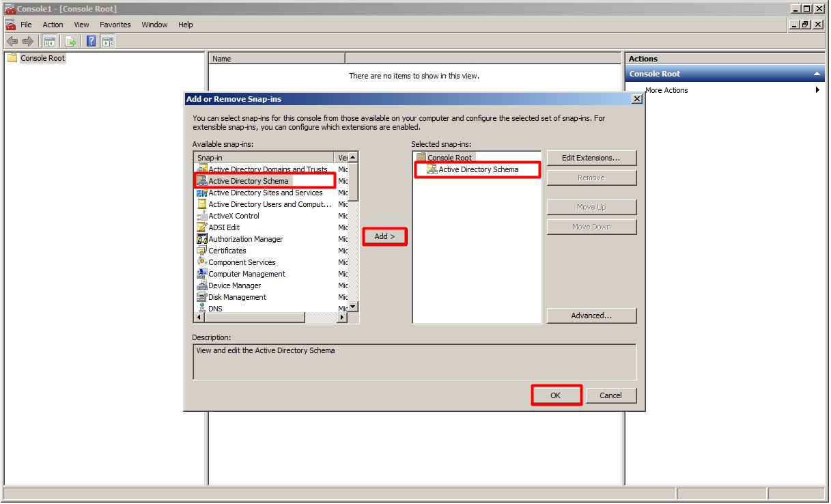
Task: Select the Certificates snap-in
Action: pyautogui.click(x=227, y=251)
